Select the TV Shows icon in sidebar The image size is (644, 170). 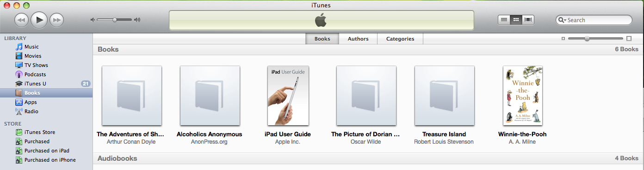click(x=19, y=65)
